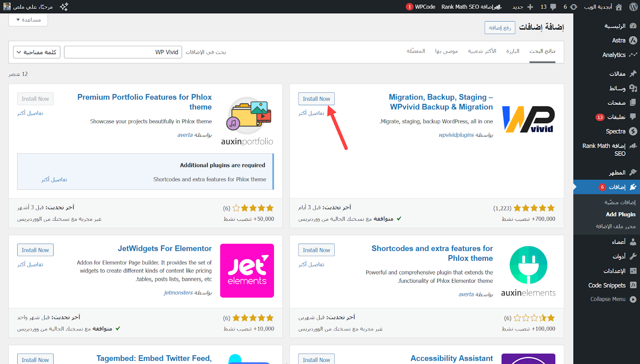The image size is (640, 364).
Task: Click the WPvivid plugin logo thumbnail
Action: [528, 119]
